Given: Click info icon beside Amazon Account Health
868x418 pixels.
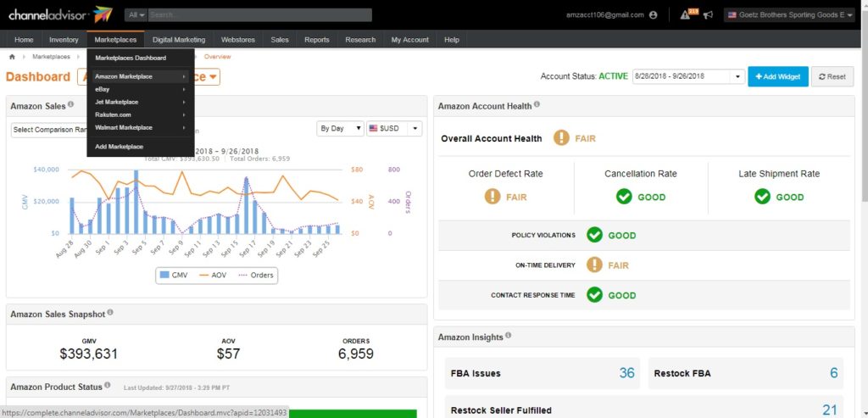Looking at the screenshot, I should coord(537,105).
